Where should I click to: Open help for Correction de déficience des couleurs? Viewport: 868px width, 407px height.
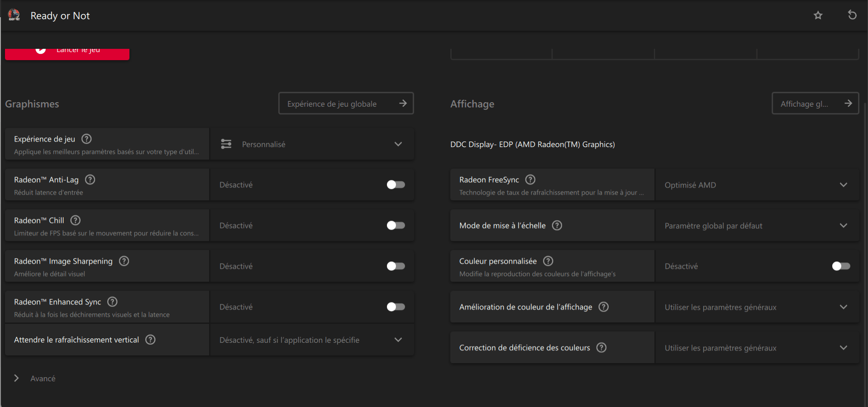pos(601,347)
